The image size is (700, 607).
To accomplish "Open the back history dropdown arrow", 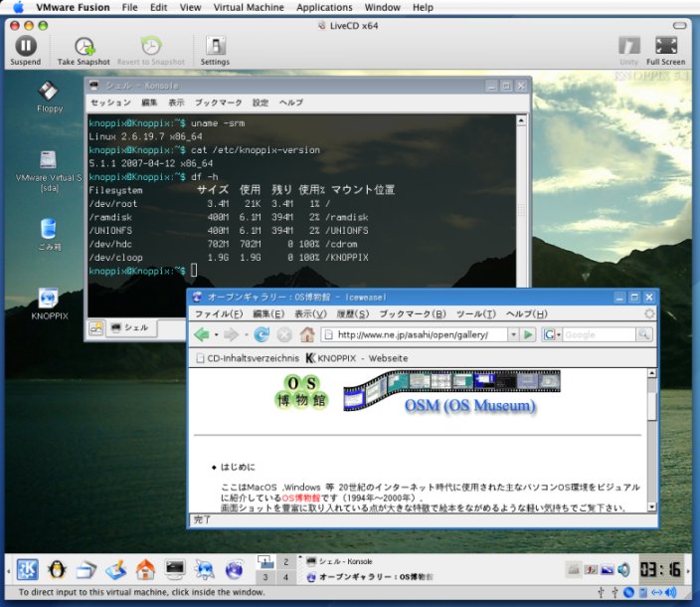I will point(216,334).
